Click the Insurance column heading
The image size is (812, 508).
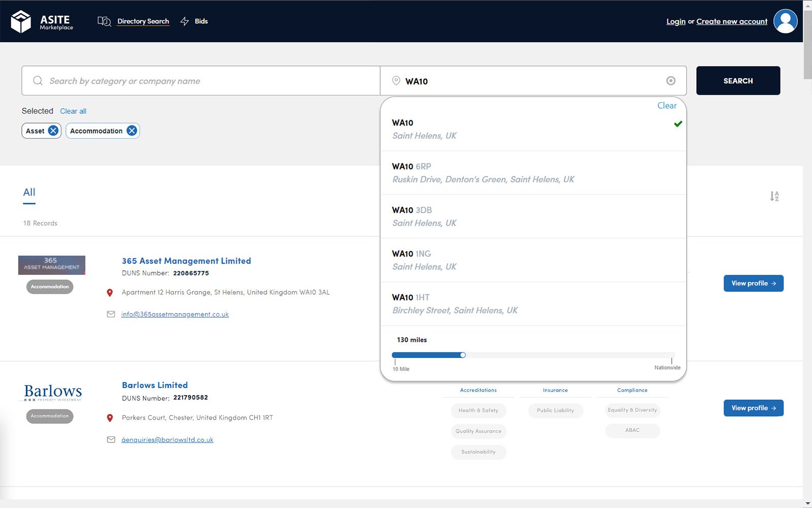[556, 390]
